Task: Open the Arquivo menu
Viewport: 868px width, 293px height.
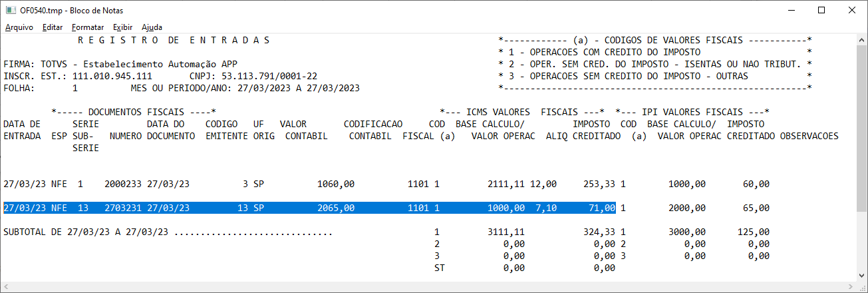Action: click(x=19, y=27)
